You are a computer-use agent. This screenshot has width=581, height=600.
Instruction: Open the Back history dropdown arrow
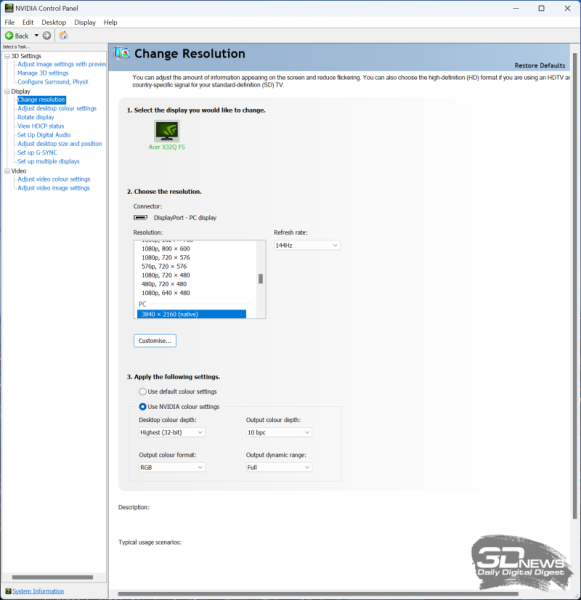(37, 36)
